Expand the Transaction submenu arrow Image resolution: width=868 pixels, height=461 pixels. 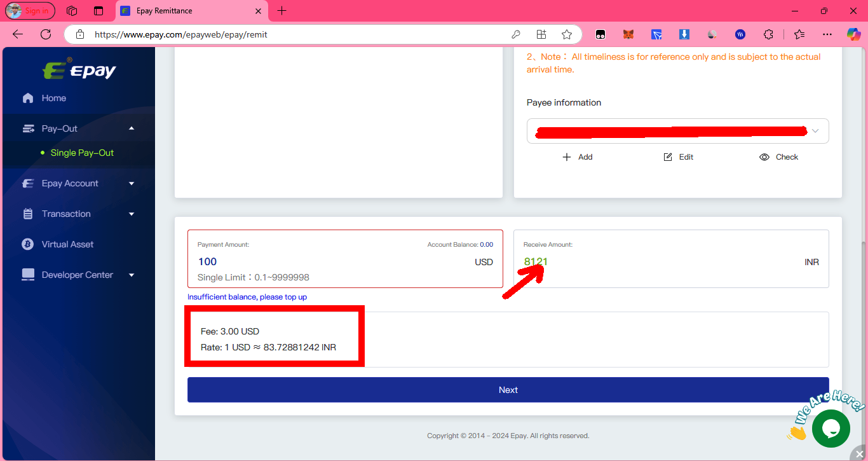click(132, 214)
